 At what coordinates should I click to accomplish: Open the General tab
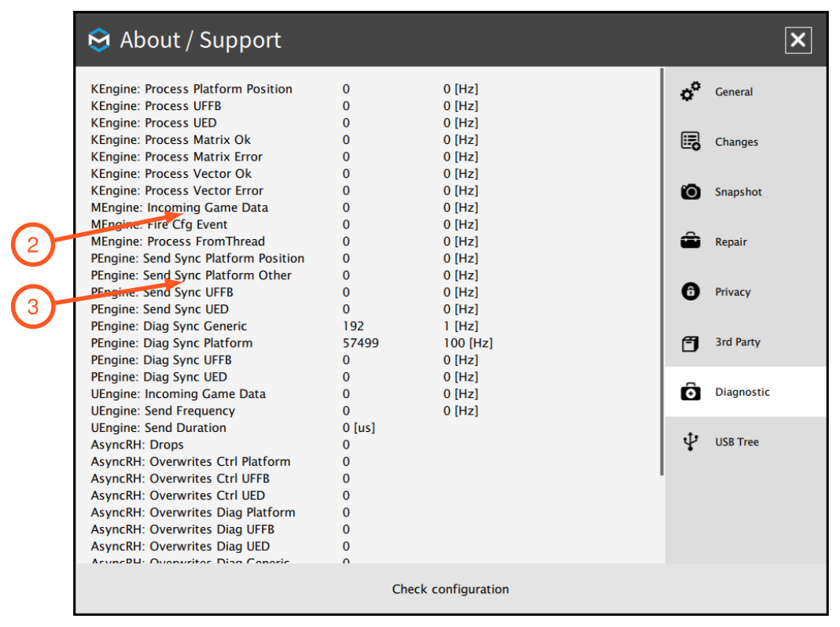[745, 91]
